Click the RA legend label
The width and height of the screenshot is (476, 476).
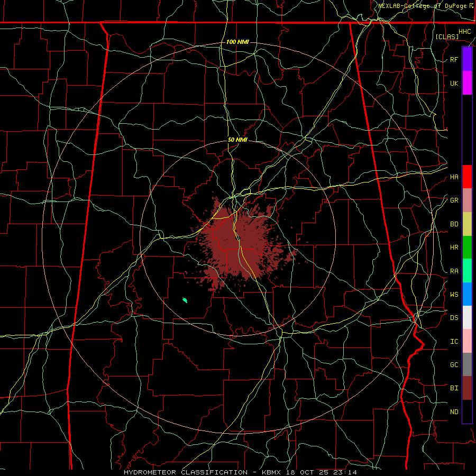(454, 271)
